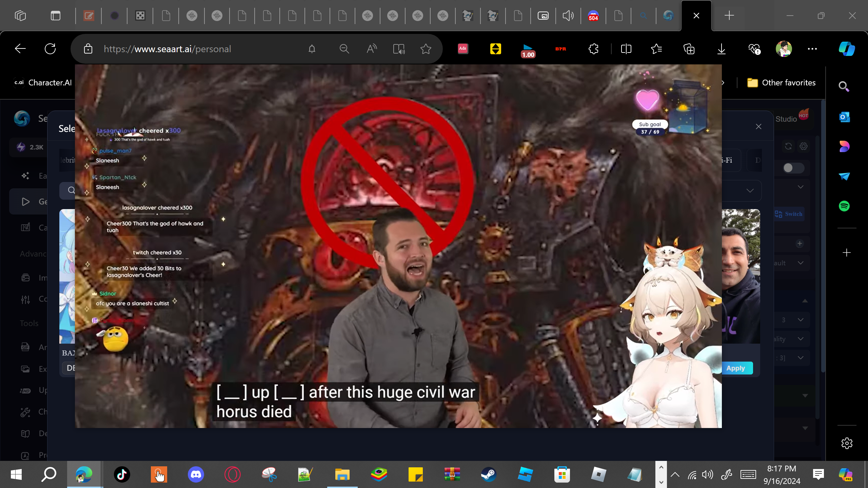
Task: Open sidebar Search
Action: click(x=844, y=87)
